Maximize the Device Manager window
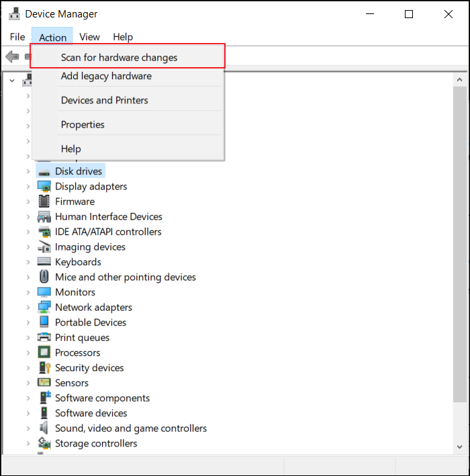This screenshot has height=476, width=470. (409, 14)
